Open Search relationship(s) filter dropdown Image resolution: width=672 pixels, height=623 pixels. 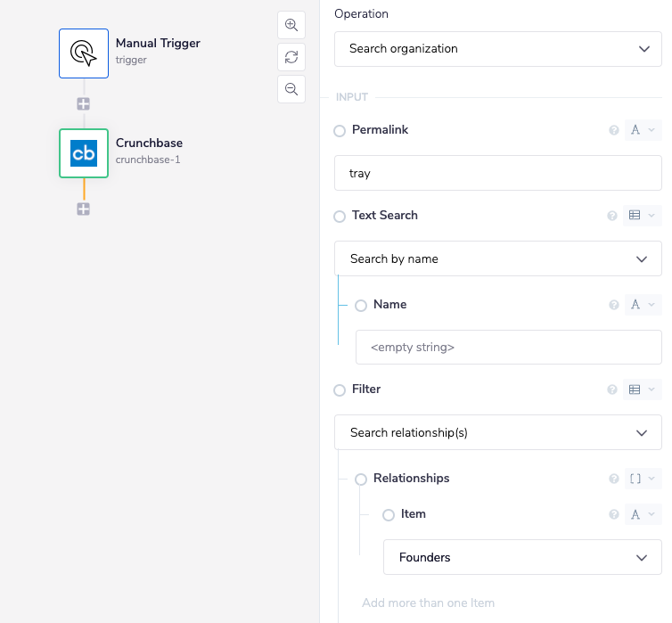click(x=497, y=432)
